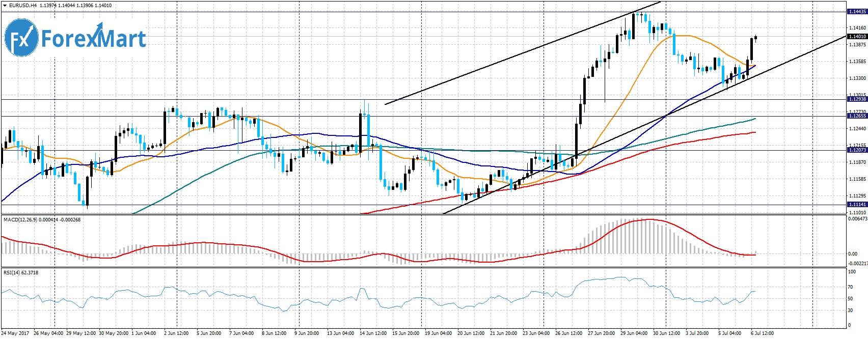
Task: Click the 29 May 12:00 time label
Action: point(82,333)
